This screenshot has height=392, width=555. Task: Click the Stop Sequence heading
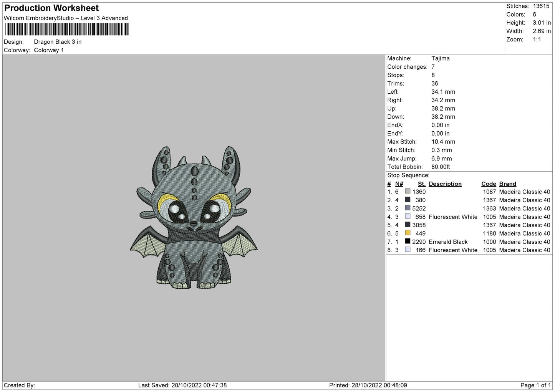click(x=408, y=175)
